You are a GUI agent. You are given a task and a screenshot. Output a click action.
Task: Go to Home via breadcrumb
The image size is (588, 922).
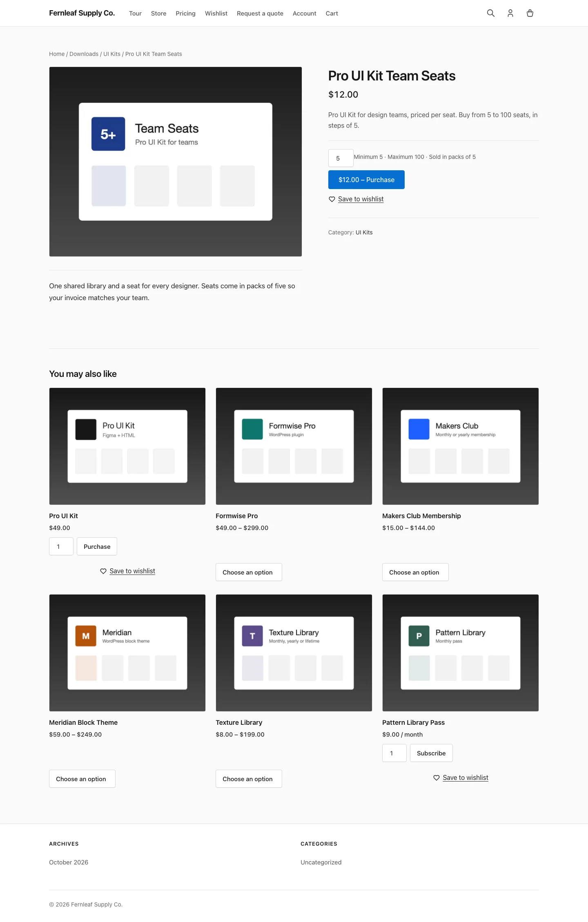point(57,54)
